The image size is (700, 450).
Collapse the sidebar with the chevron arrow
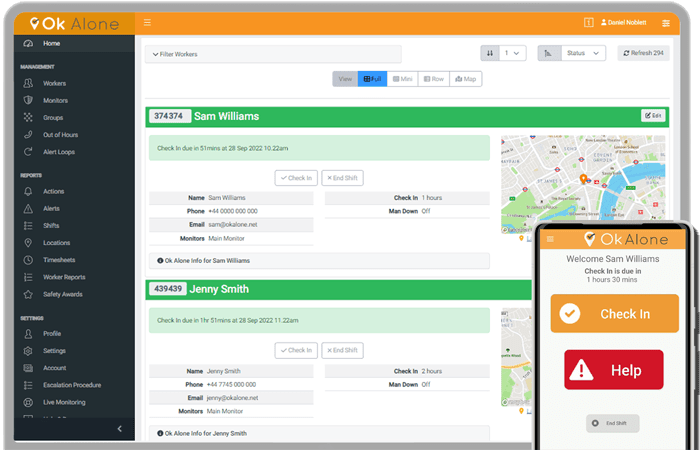(119, 429)
